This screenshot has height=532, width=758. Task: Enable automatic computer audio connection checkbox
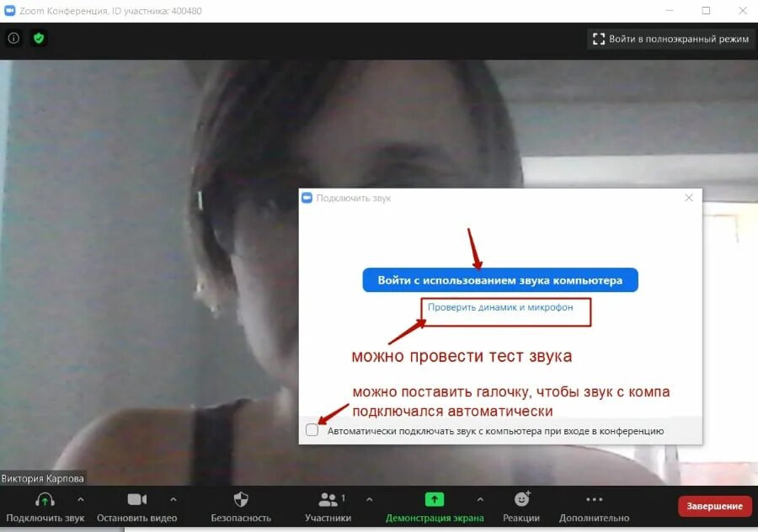coord(312,429)
